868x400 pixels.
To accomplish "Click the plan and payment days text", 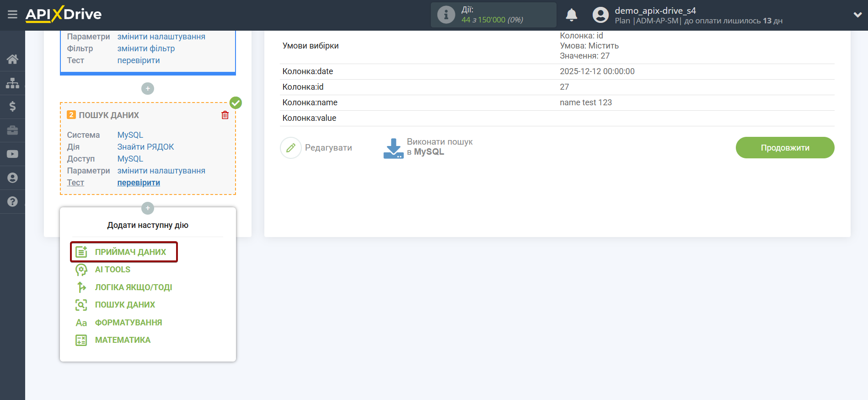I will (698, 21).
